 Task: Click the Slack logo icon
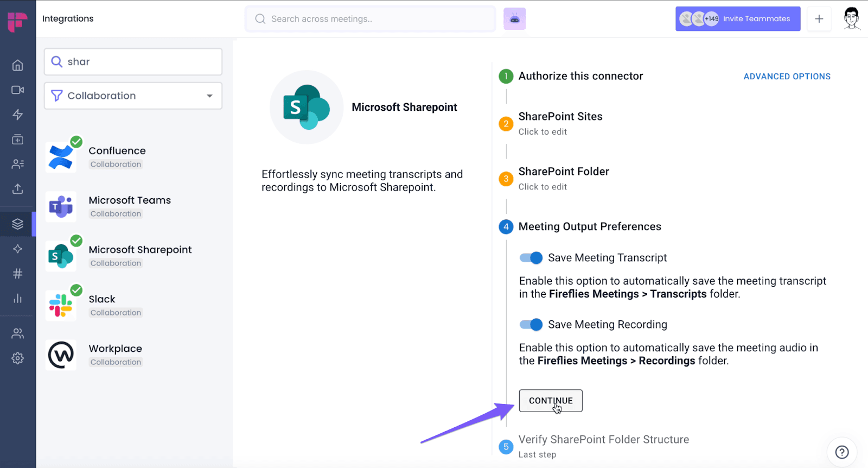coord(61,305)
